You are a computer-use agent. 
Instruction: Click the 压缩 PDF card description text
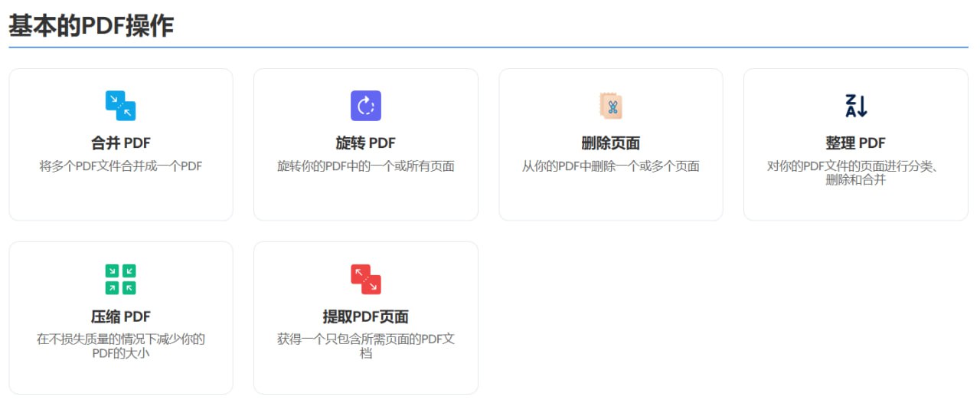point(120,346)
